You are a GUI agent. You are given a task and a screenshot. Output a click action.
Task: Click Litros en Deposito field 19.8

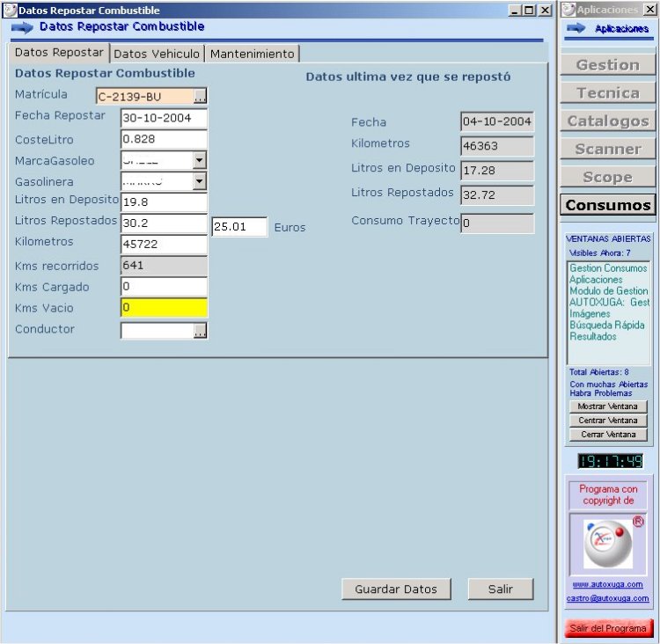(x=164, y=202)
